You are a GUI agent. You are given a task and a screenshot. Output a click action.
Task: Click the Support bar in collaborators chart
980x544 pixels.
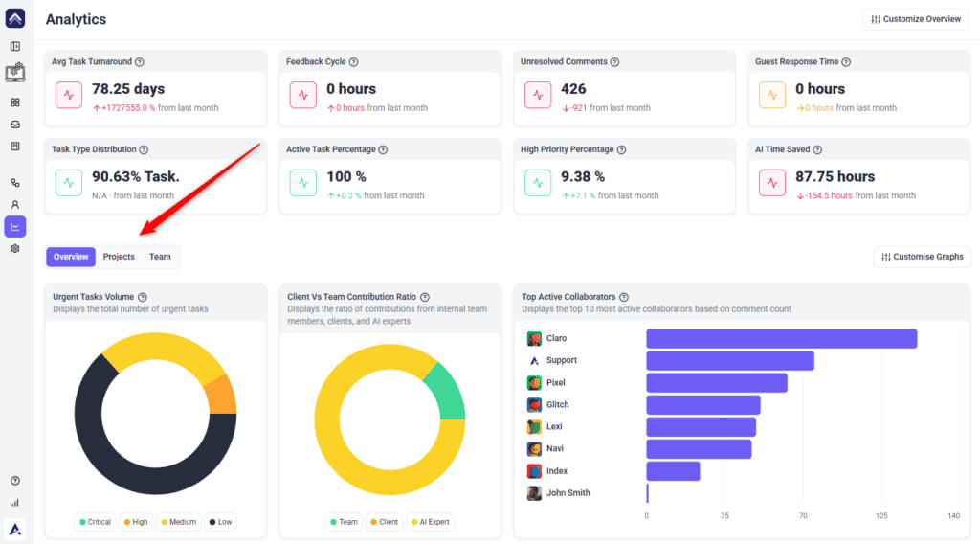(730, 361)
